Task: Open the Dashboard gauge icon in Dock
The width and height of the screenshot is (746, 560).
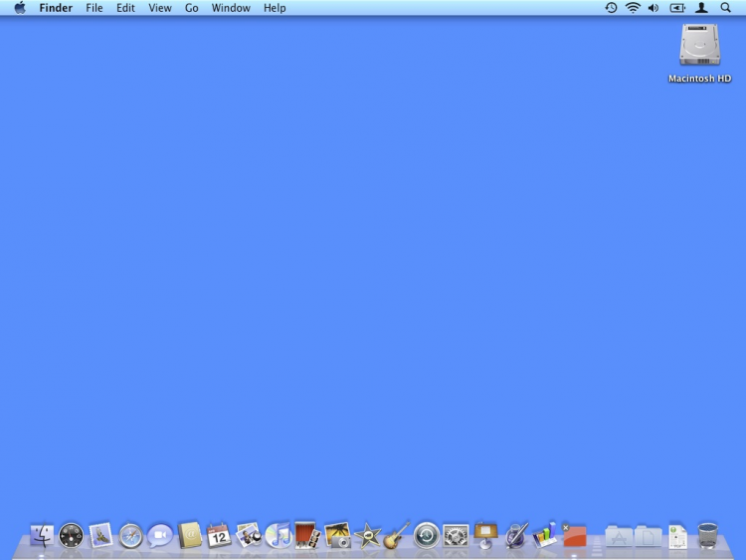Action: 71,536
